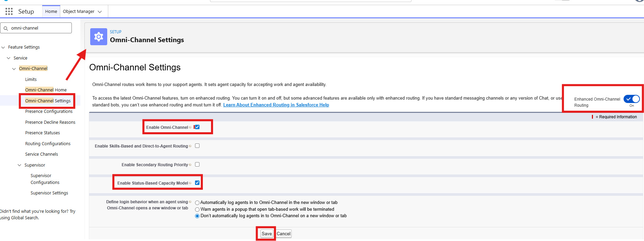Click in the Quick Find search field
This screenshot has width=644, height=241.
pos(36,28)
